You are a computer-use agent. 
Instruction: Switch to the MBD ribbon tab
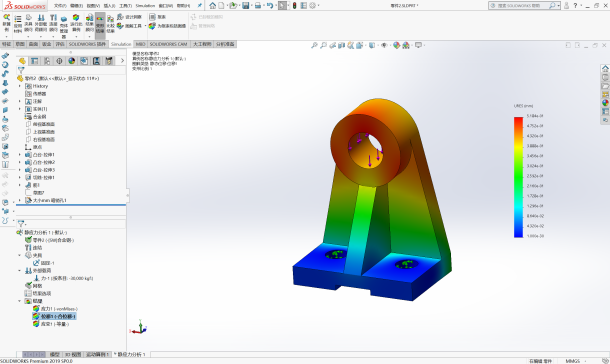click(140, 44)
